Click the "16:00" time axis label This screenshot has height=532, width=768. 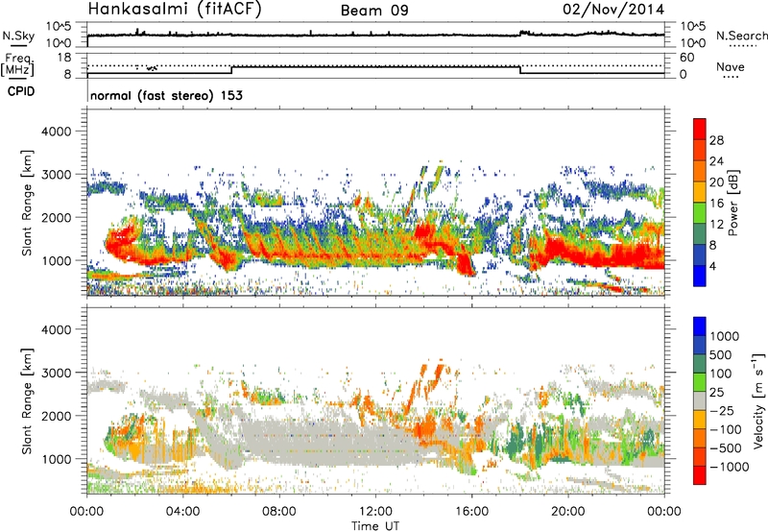[x=471, y=512]
